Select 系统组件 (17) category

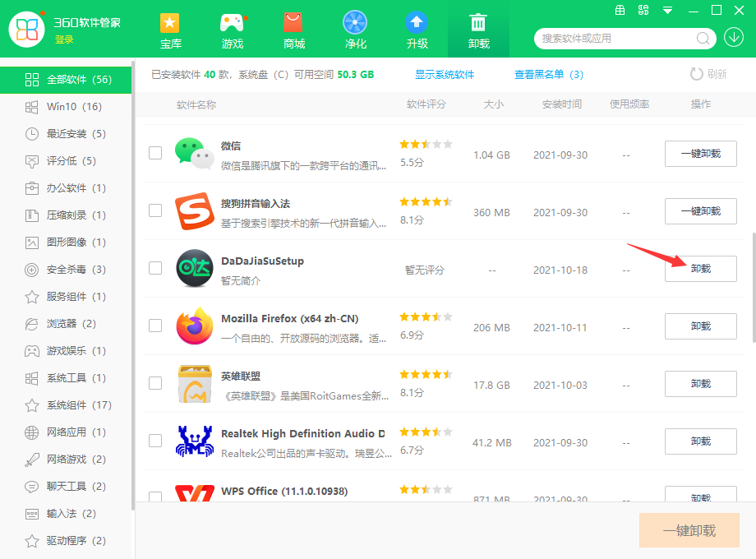(66, 405)
